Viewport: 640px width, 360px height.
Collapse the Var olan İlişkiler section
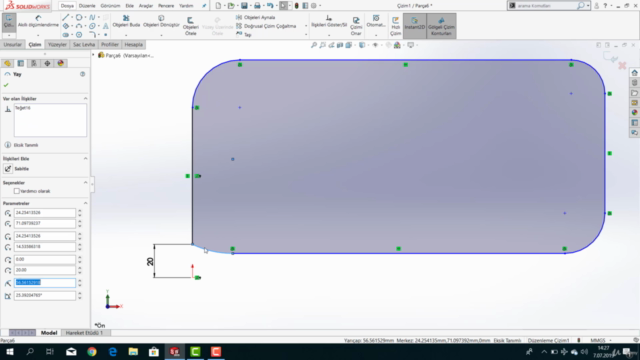[85, 99]
